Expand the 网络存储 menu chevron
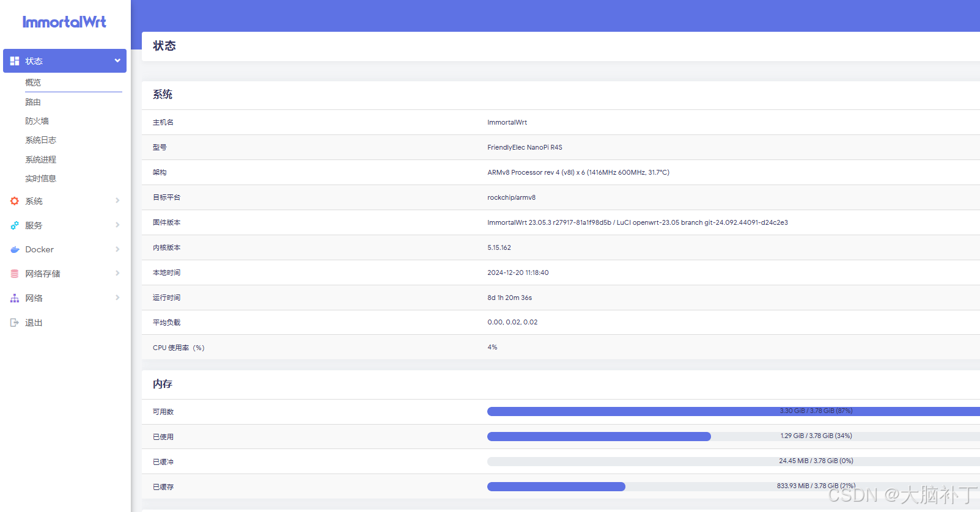The image size is (980, 512). pyautogui.click(x=117, y=273)
